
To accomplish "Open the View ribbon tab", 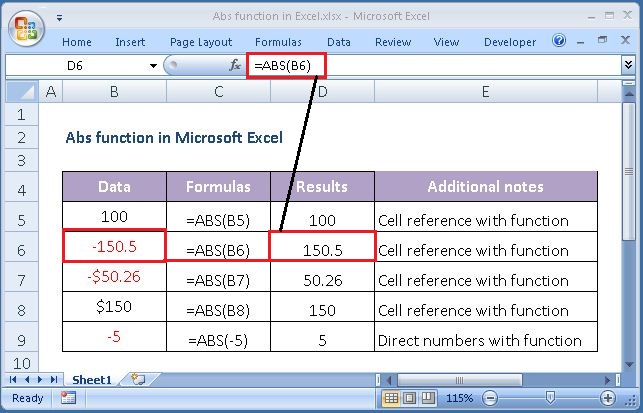I will click(446, 42).
